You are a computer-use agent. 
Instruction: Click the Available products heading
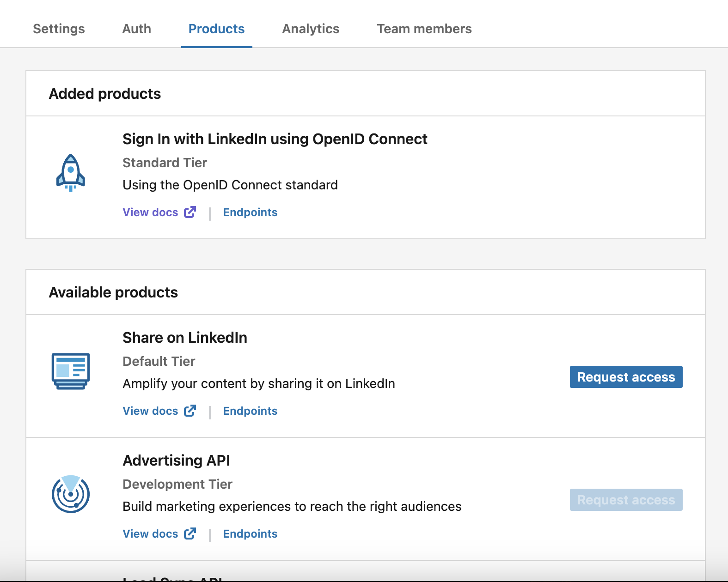click(113, 292)
